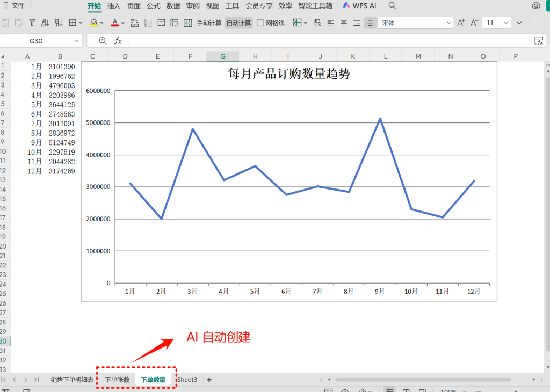Image resolution: width=550 pixels, height=392 pixels.
Task: Open the 宋体 font name dropdown
Action: 449,23
